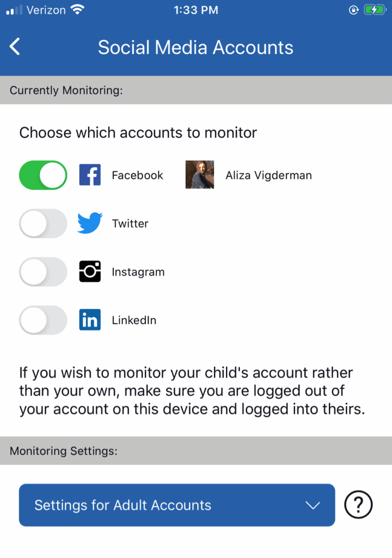The width and height of the screenshot is (392, 558).
Task: Select the Twitter bird icon
Action: [90, 223]
